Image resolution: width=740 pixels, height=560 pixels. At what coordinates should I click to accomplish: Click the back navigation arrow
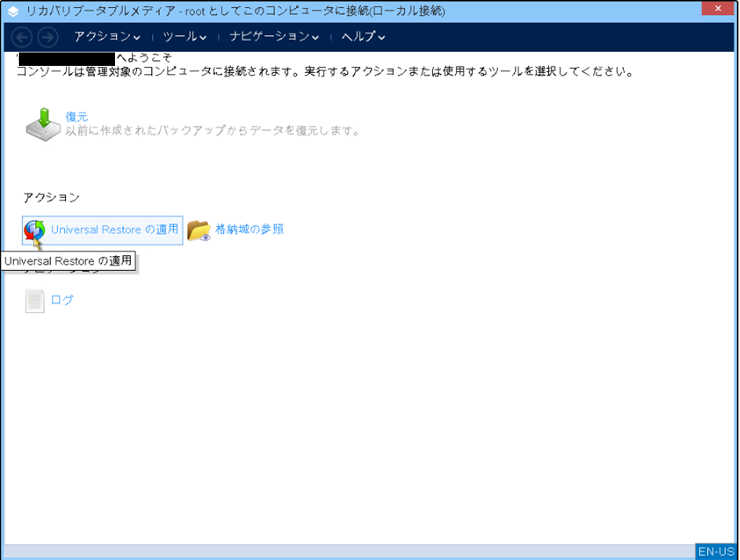(x=23, y=37)
